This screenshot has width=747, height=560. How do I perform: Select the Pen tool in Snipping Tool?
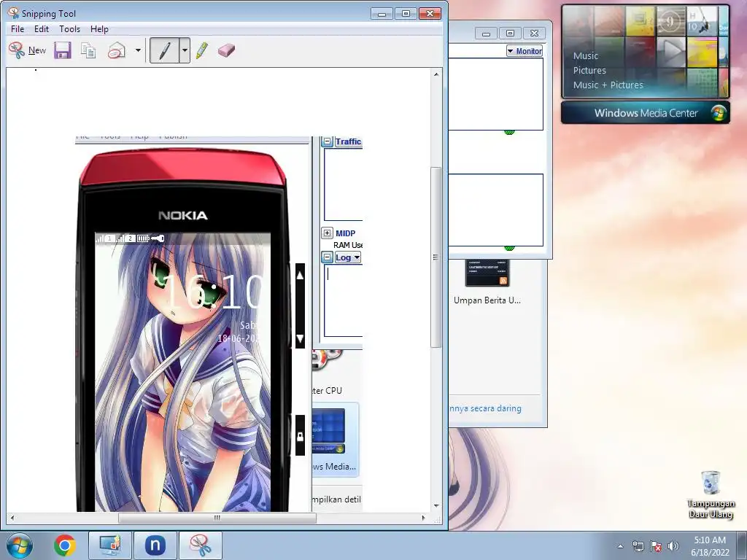point(164,50)
